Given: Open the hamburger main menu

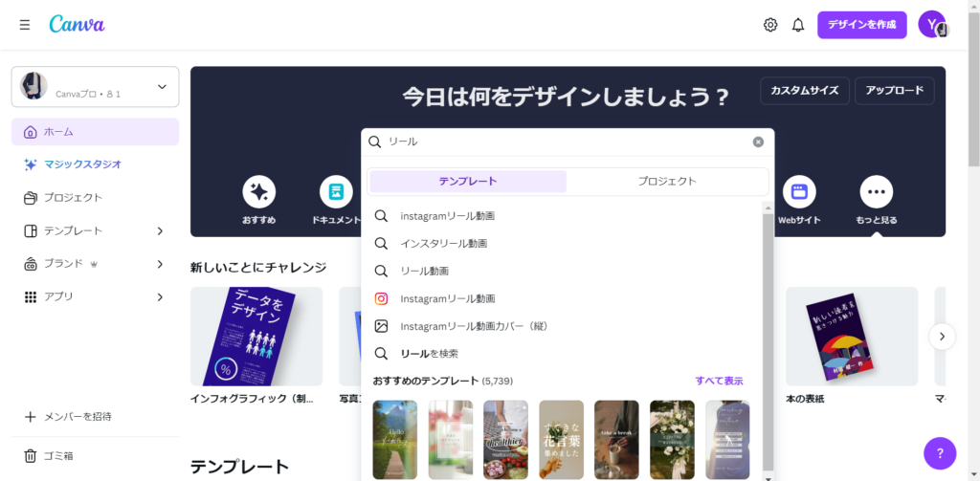Looking at the screenshot, I should coord(24,25).
